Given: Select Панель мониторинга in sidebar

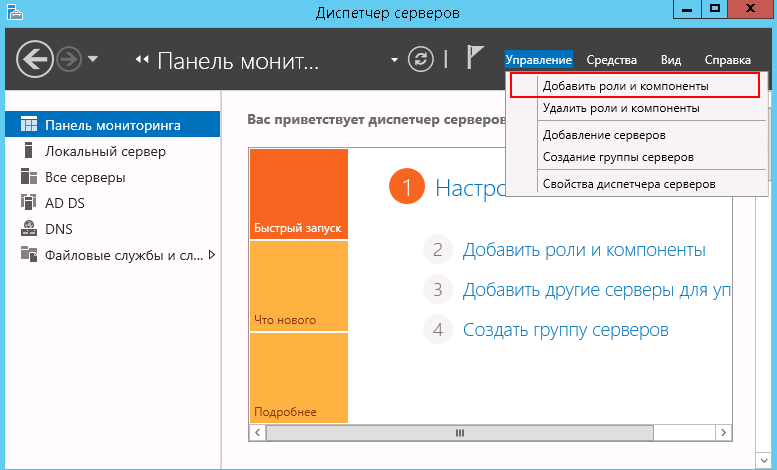Looking at the screenshot, I should (112, 124).
